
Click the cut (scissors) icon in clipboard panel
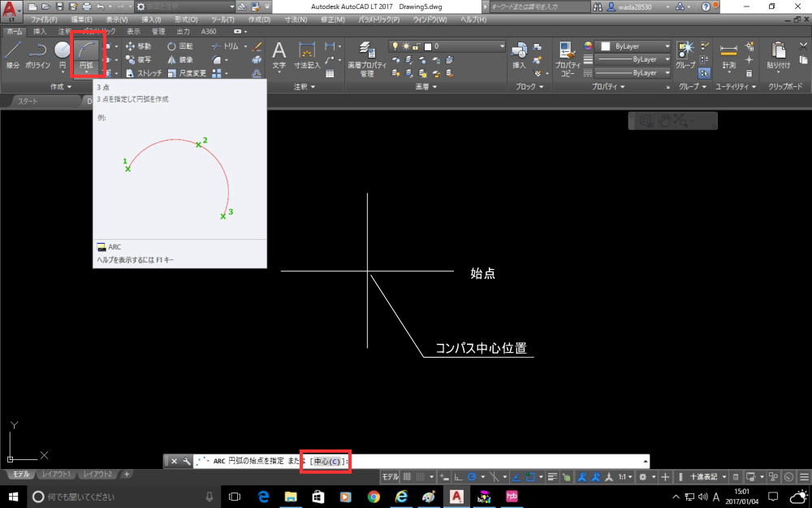[x=803, y=46]
